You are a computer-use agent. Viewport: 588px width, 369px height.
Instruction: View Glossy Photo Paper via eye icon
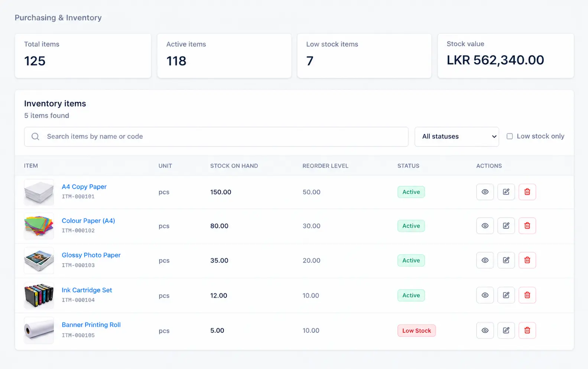[485, 260]
